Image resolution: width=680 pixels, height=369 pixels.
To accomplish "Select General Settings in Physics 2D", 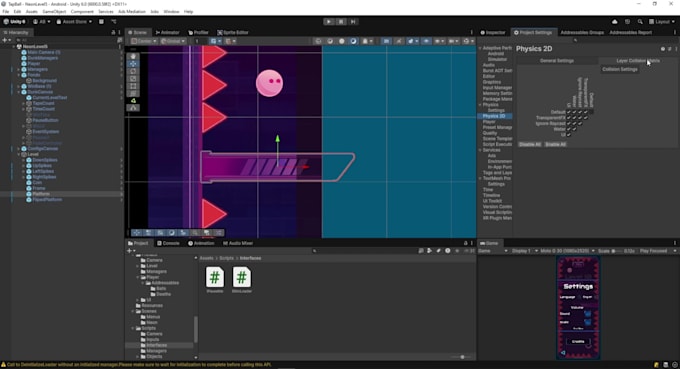I will point(557,61).
